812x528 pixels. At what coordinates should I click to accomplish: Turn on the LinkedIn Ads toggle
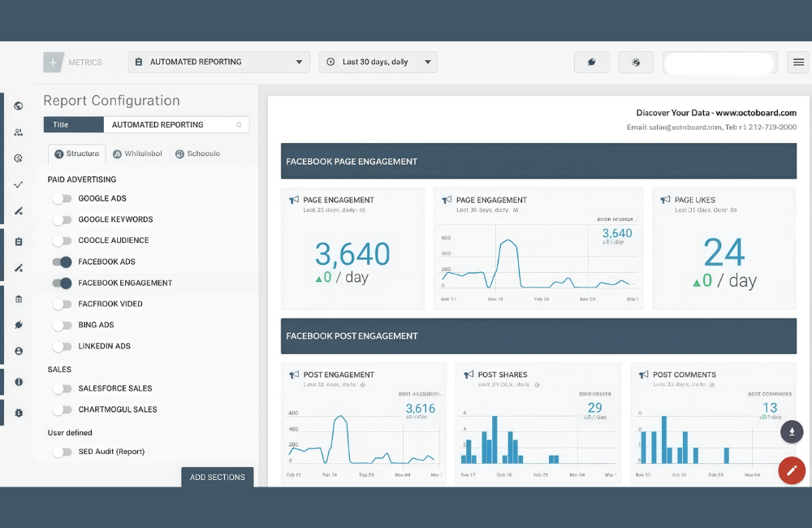click(63, 347)
